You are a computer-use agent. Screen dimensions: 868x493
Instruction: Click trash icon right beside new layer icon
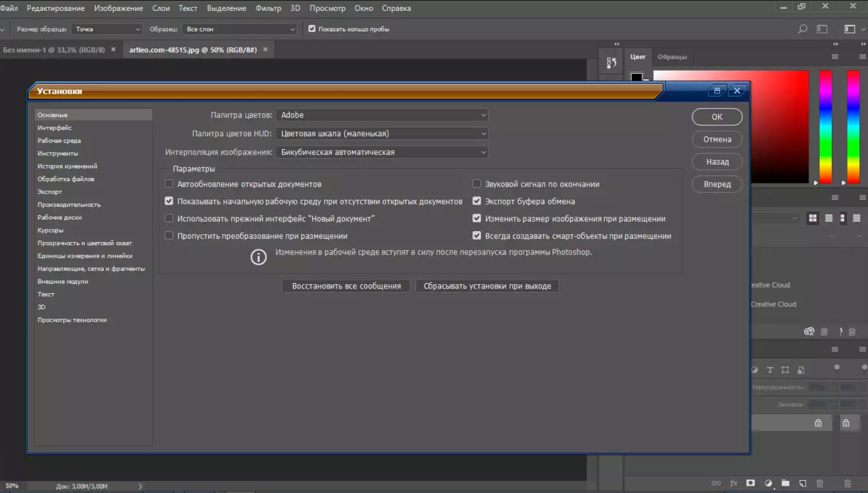820,483
